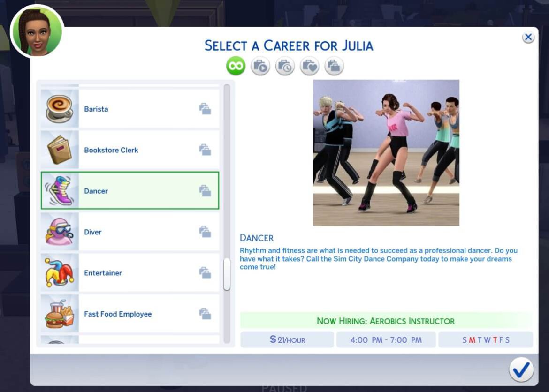This screenshot has width=549, height=392.
Task: Toggle the briefcase next to Entertainer
Action: pyautogui.click(x=205, y=272)
